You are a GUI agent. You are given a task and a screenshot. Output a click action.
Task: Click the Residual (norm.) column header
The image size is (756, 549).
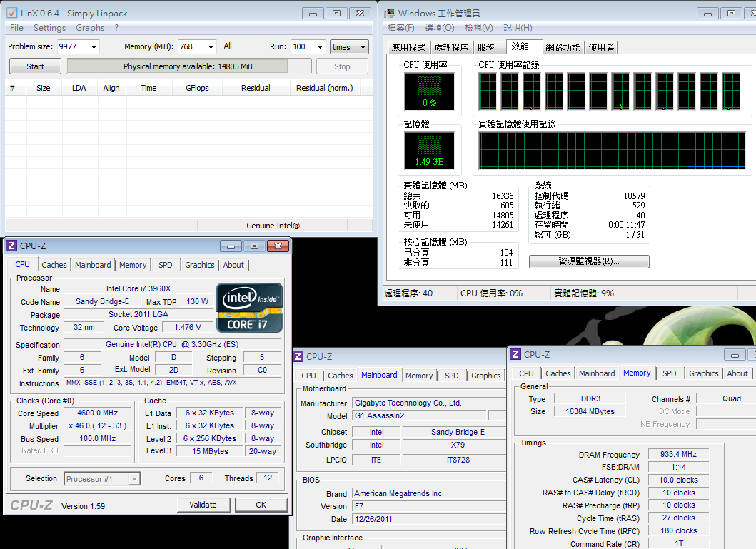pyautogui.click(x=325, y=88)
